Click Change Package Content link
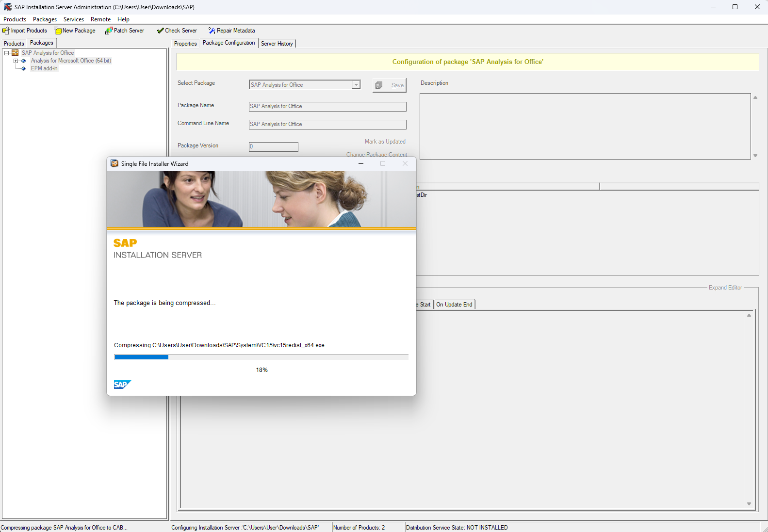Image resolution: width=768 pixels, height=532 pixels. (376, 154)
